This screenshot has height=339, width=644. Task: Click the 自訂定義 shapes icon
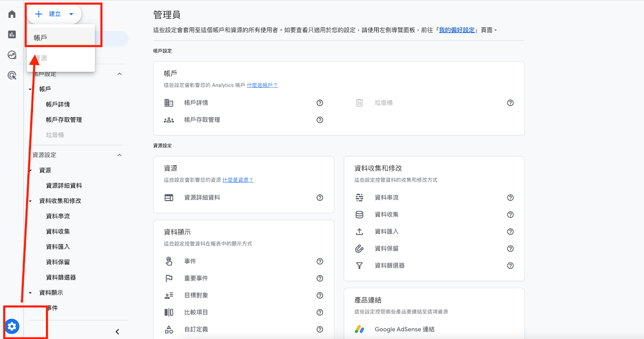(x=169, y=329)
